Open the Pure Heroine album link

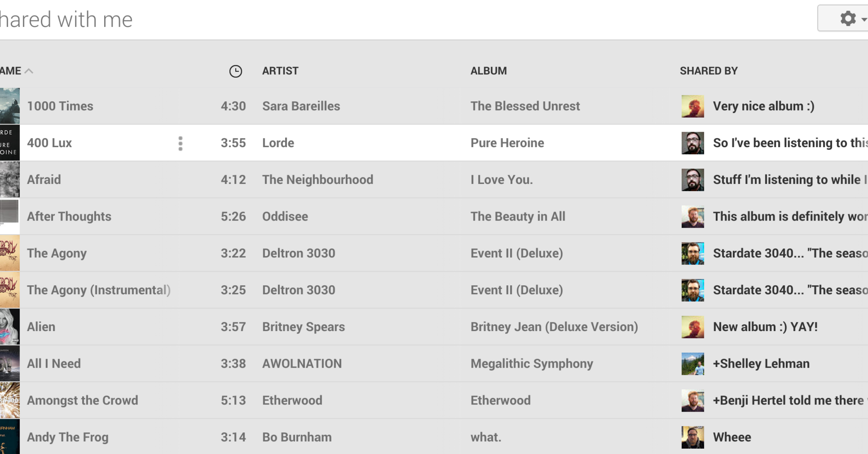(507, 143)
